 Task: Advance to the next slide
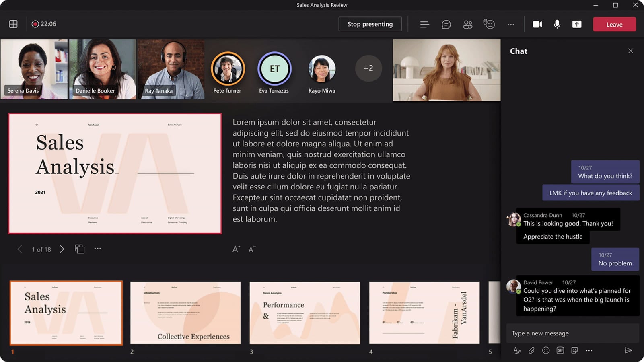(62, 249)
